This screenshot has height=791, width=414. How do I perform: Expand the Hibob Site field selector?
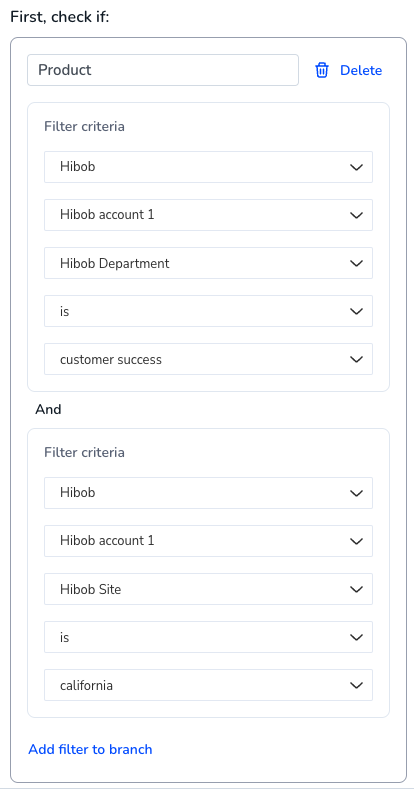[208, 589]
